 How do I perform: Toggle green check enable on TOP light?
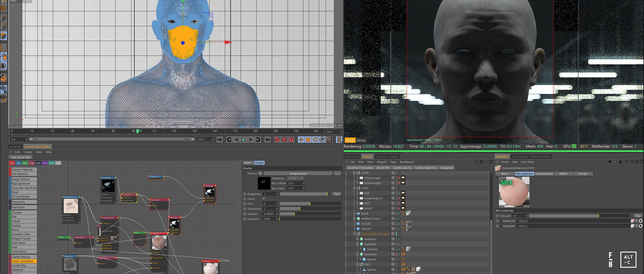pyautogui.click(x=399, y=193)
